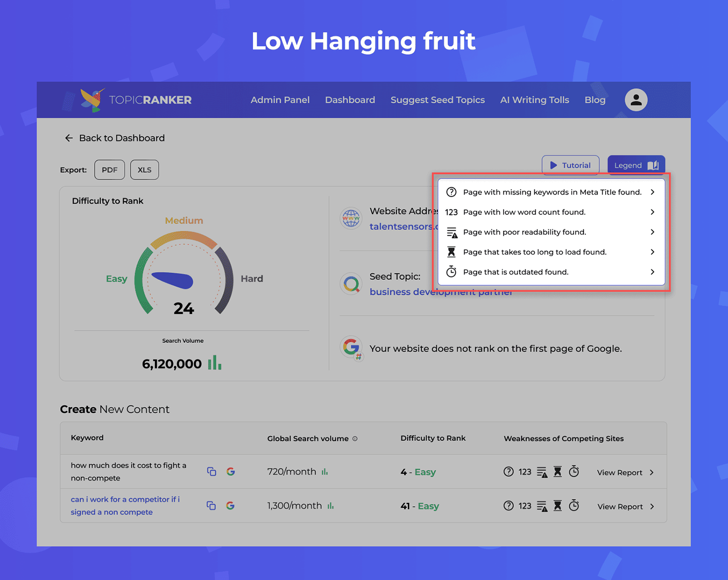Open Suggest Seed Topics in navigation

pyautogui.click(x=438, y=100)
